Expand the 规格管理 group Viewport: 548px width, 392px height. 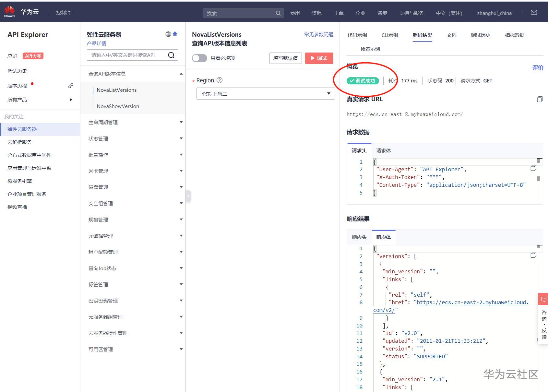click(x=181, y=220)
